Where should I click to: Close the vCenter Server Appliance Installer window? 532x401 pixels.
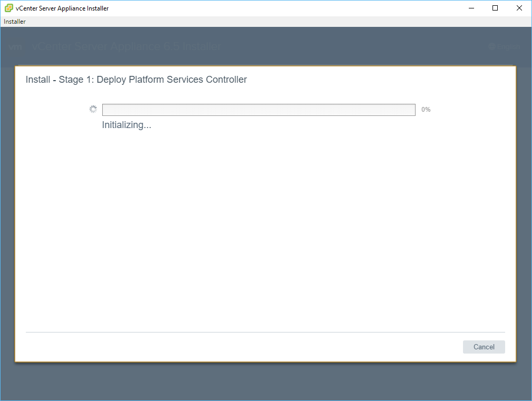[519, 8]
